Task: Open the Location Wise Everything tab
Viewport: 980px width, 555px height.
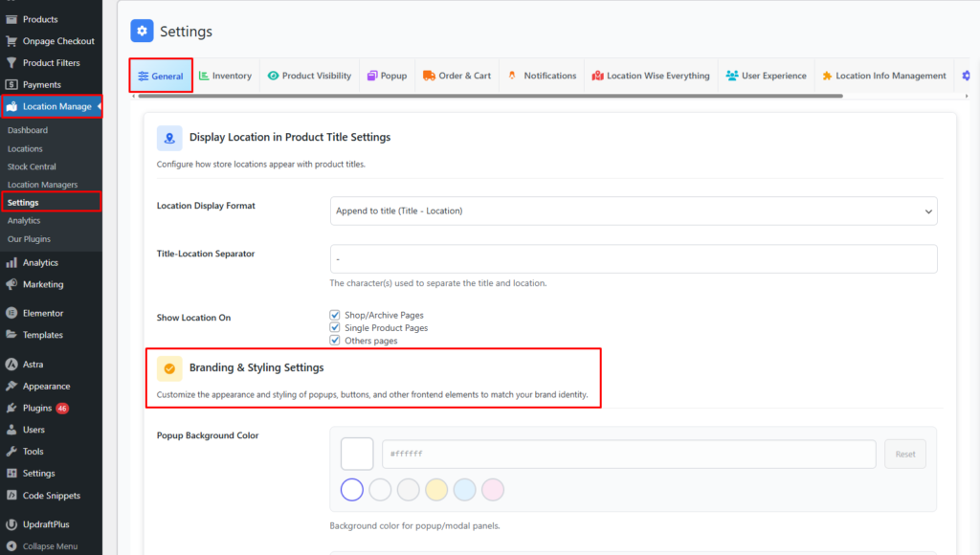Action: [x=651, y=76]
